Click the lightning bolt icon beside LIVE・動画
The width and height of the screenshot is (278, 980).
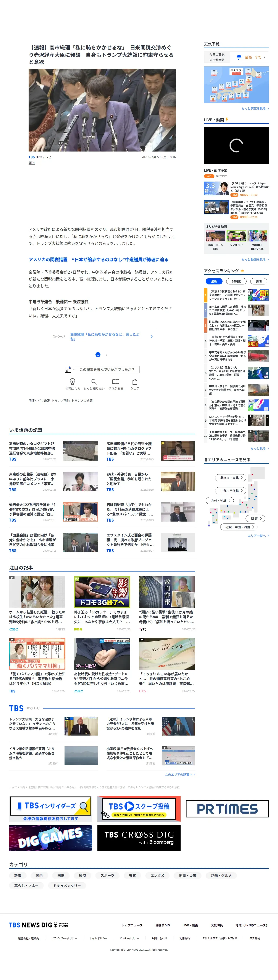227,120
